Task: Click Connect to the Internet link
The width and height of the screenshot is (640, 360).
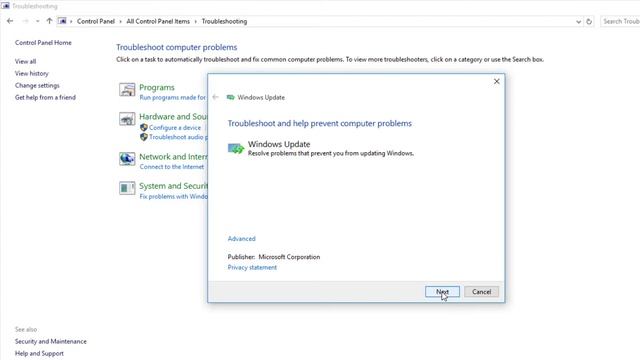Action: [171, 167]
